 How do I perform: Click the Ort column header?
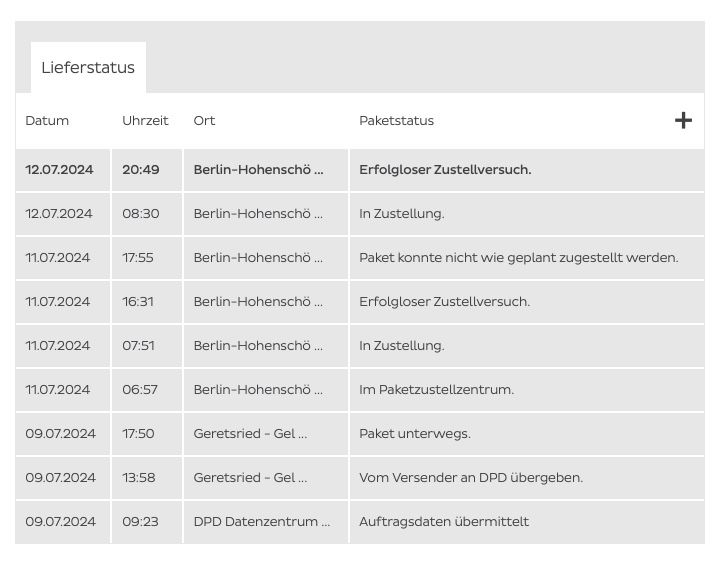pyautogui.click(x=204, y=121)
